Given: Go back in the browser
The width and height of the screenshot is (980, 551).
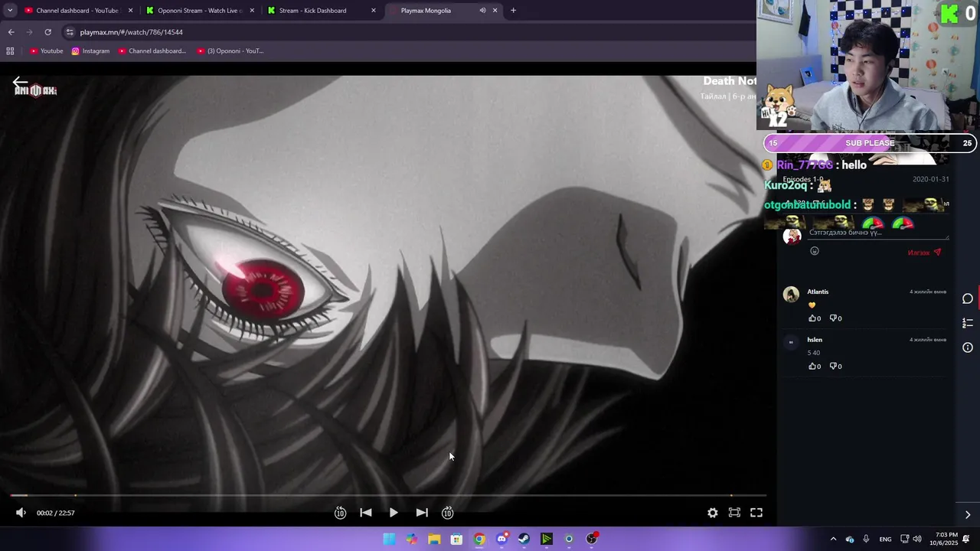Looking at the screenshot, I should coord(11,32).
